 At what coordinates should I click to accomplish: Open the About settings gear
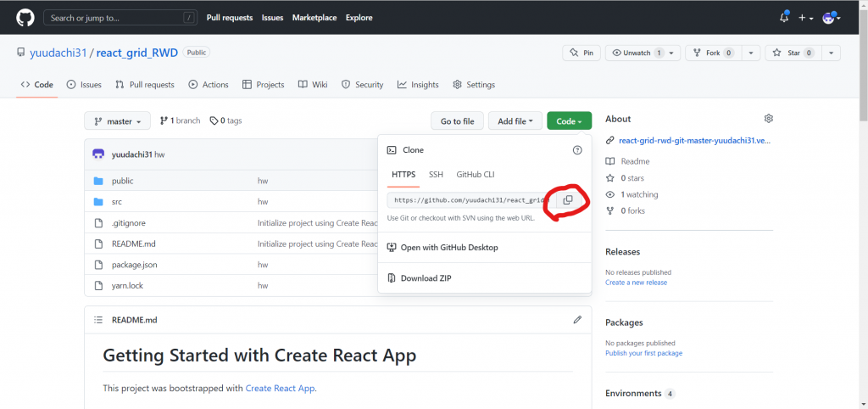768,119
